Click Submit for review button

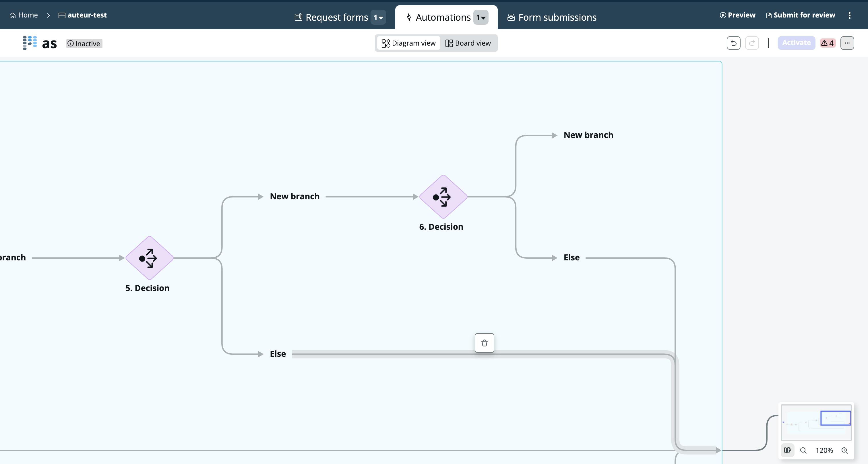point(800,15)
